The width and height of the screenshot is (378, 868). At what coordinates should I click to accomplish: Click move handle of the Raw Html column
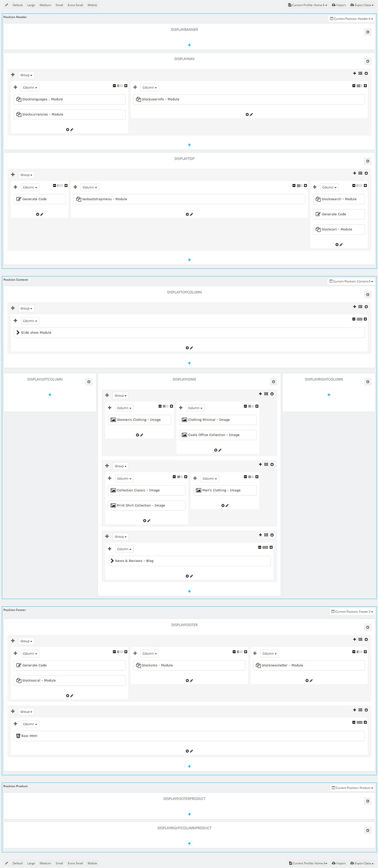tap(15, 724)
